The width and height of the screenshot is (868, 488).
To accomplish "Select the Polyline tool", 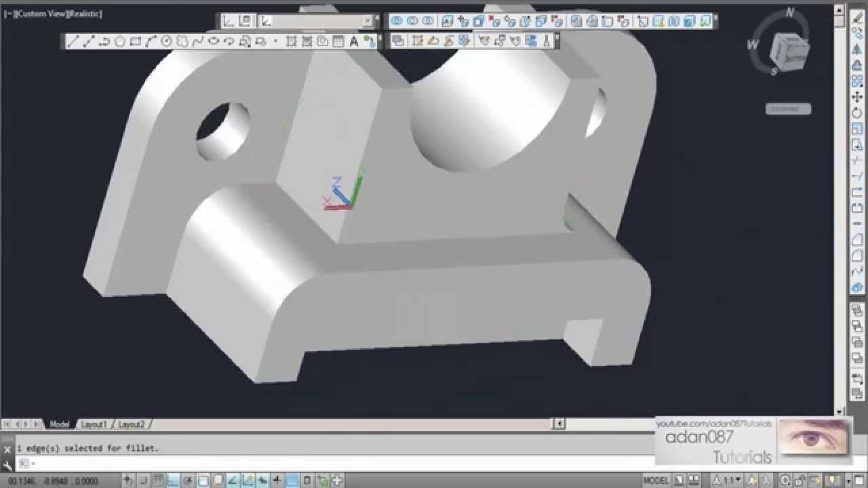I will pyautogui.click(x=104, y=41).
